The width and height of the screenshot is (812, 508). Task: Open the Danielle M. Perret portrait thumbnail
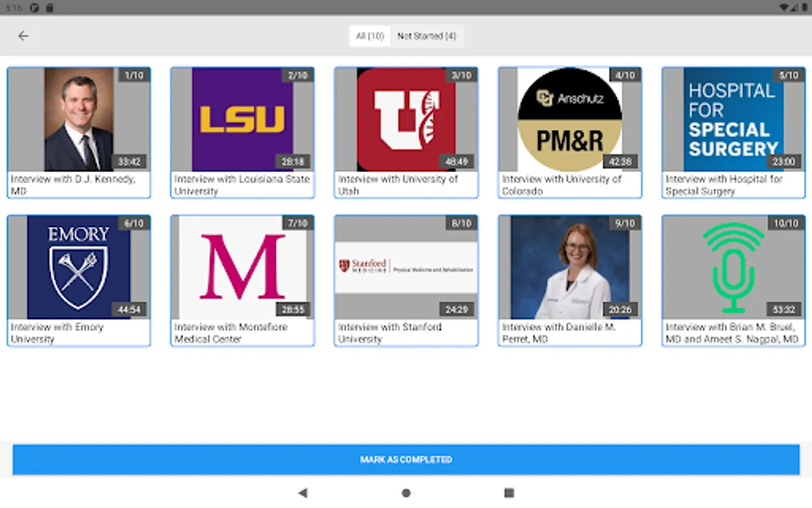point(570,268)
